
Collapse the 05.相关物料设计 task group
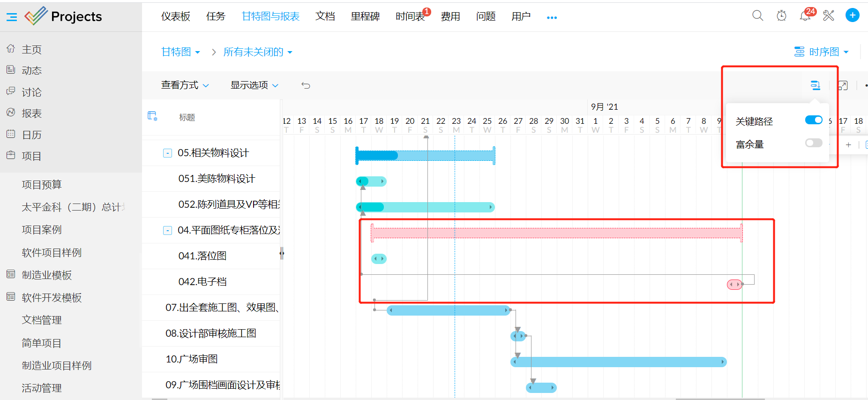(x=167, y=153)
